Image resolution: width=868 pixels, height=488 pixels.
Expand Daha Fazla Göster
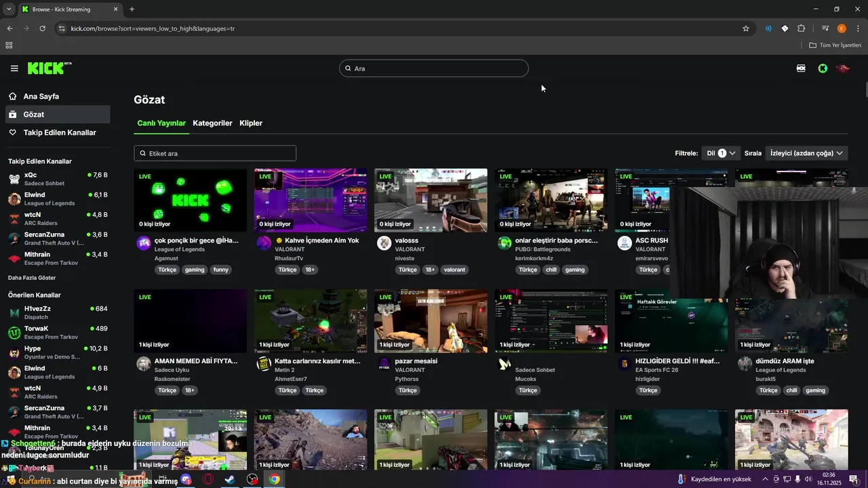[x=32, y=278]
